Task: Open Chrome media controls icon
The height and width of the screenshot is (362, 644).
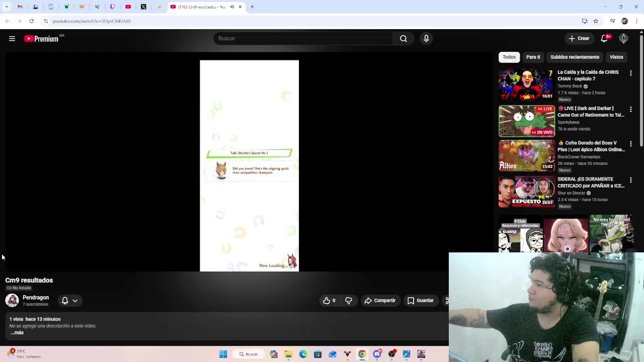Action: tap(612, 21)
